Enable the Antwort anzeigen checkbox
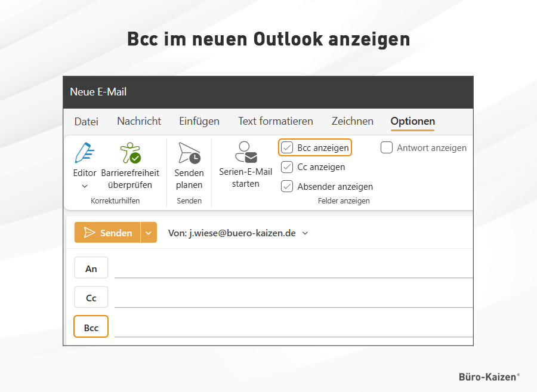Screen dimensions: 537x392 tap(387, 147)
